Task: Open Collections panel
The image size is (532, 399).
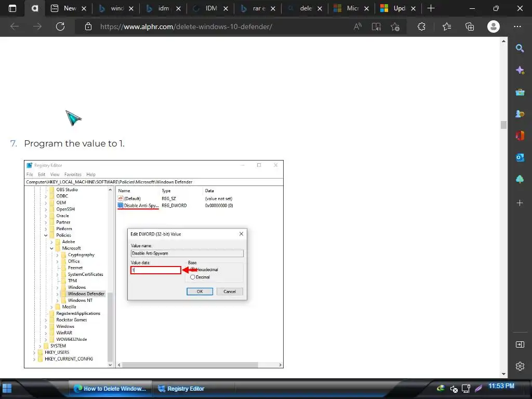Action: [x=470, y=26]
